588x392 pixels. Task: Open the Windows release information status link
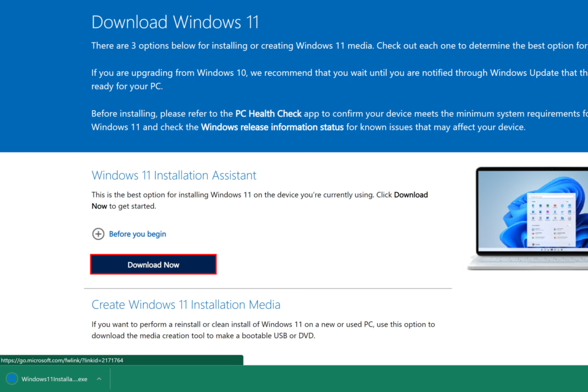(272, 127)
